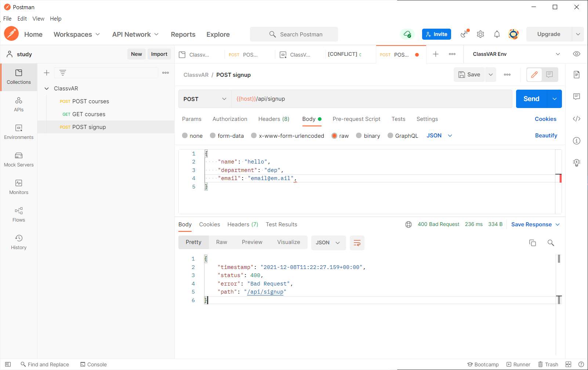Open Upgrade dropdown arrow
The width and height of the screenshot is (588, 370).
(x=578, y=34)
